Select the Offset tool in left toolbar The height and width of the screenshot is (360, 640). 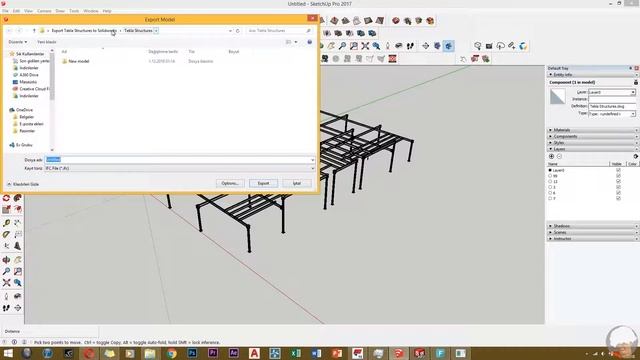tap(18, 209)
